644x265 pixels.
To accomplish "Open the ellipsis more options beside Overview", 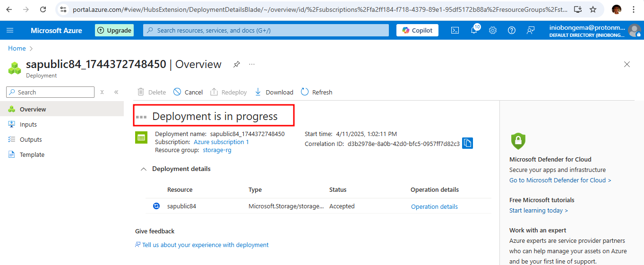I will point(252,64).
